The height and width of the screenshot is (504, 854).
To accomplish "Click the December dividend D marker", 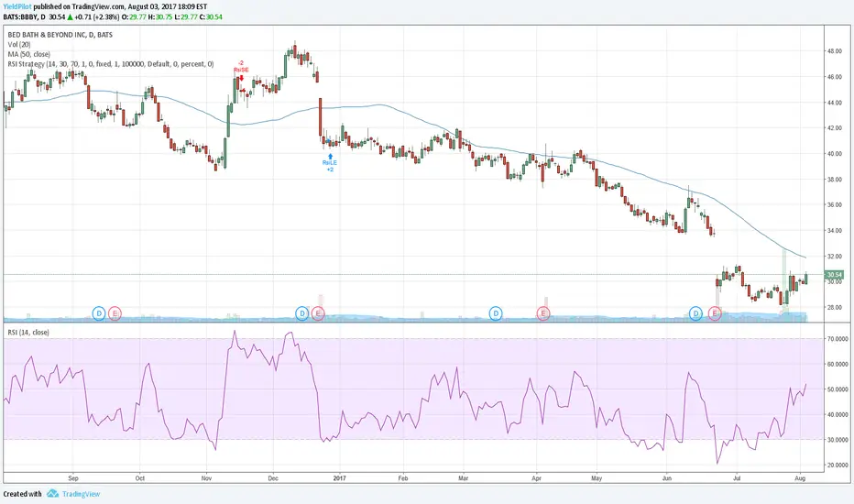I will click(301, 313).
